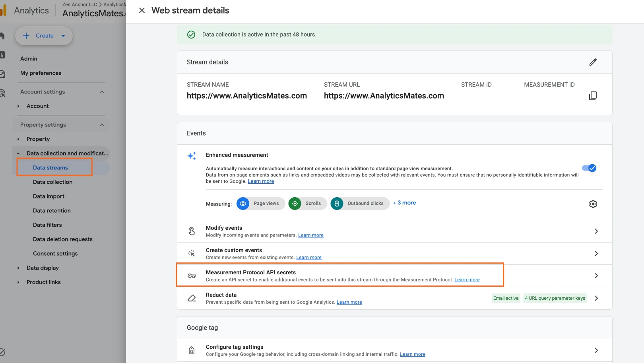Click the Home icon in left rail
The height and width of the screenshot is (363, 644).
[2, 36]
